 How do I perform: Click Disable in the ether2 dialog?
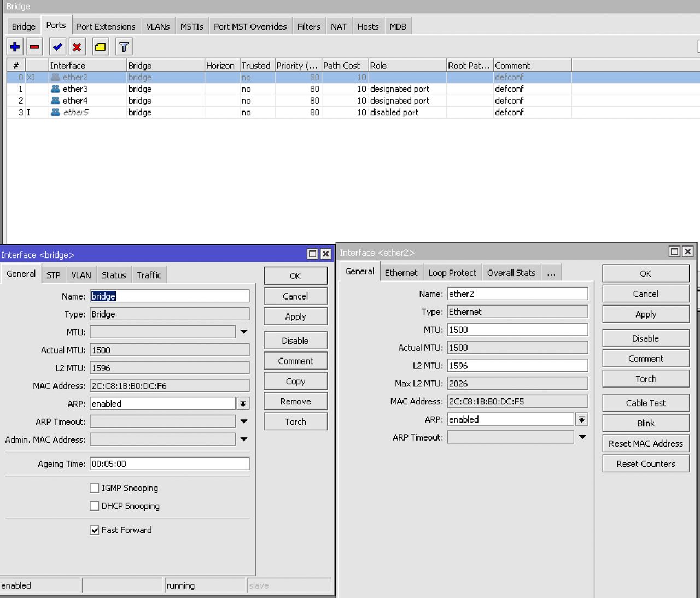646,338
